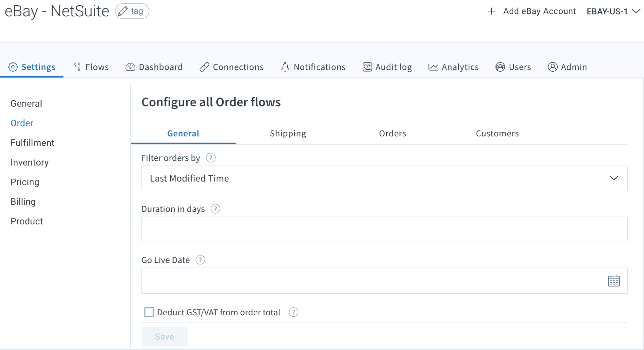The image size is (644, 350).
Task: Click the pencil tag edit icon
Action: coord(123,11)
